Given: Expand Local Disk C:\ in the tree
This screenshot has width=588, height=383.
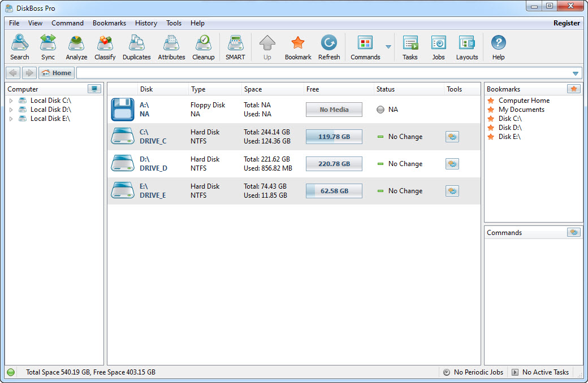Looking at the screenshot, I should (x=10, y=100).
